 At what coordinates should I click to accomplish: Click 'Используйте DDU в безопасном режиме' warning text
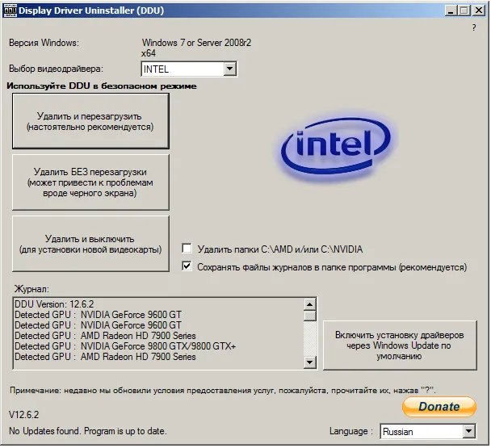tap(102, 86)
